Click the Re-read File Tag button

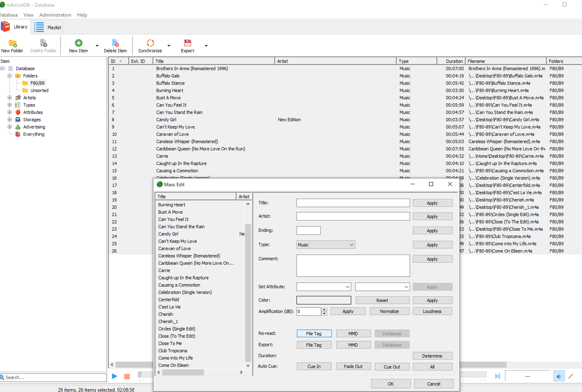[x=314, y=333]
